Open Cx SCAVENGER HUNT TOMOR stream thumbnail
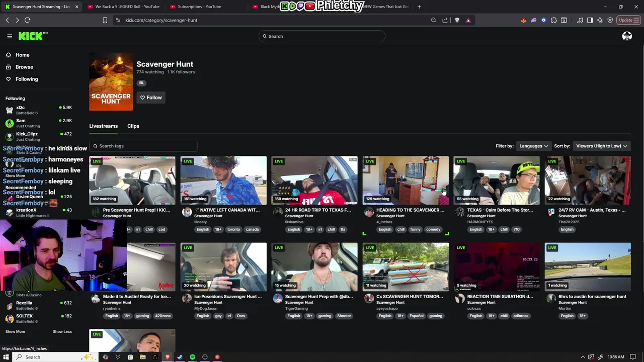This screenshot has height=362, width=644. 406,267
